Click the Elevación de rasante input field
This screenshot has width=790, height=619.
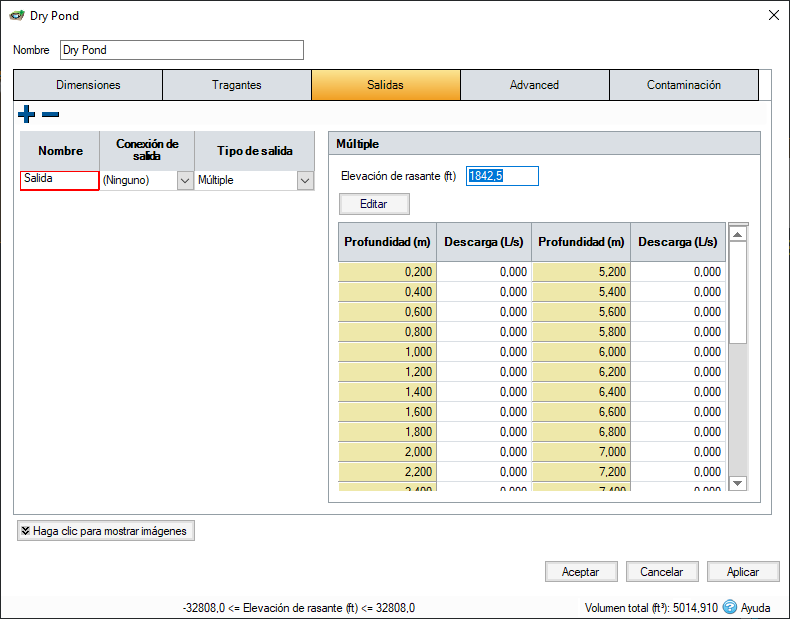coord(502,176)
